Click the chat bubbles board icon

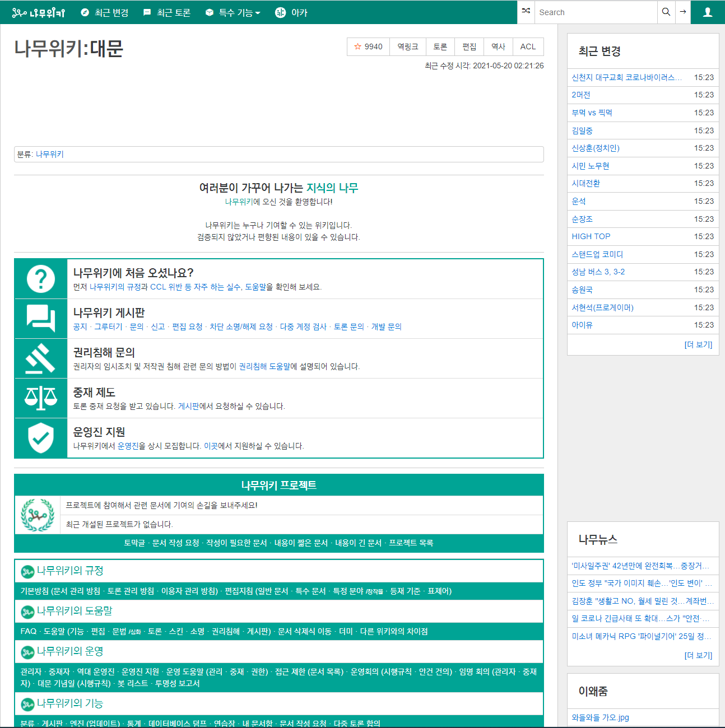click(41, 319)
